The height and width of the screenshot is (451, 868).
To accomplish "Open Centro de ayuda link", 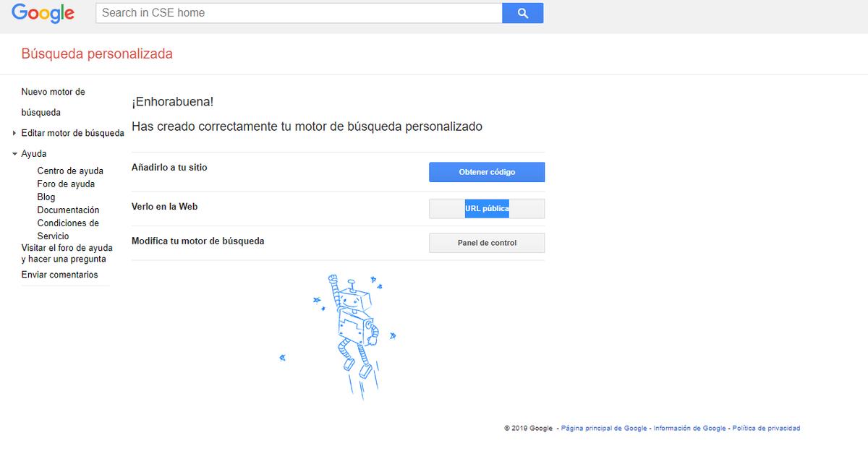I will [x=70, y=171].
